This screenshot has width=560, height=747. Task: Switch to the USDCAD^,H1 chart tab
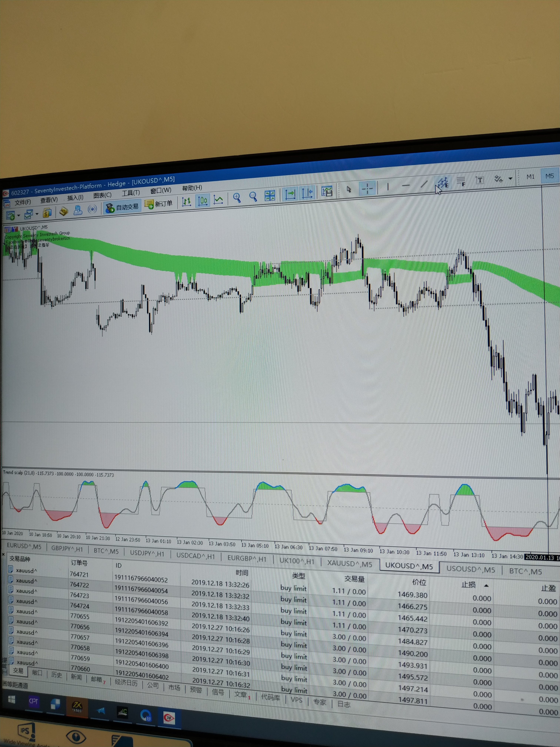pos(195,556)
